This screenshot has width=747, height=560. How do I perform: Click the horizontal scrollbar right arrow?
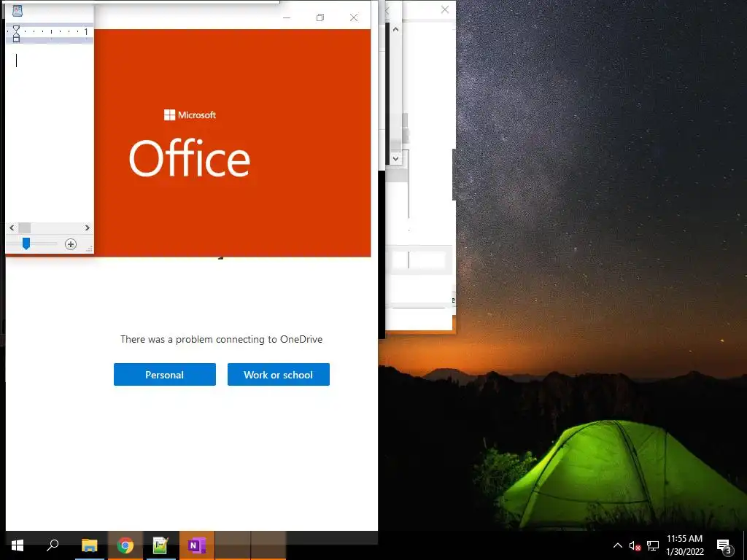(x=88, y=227)
